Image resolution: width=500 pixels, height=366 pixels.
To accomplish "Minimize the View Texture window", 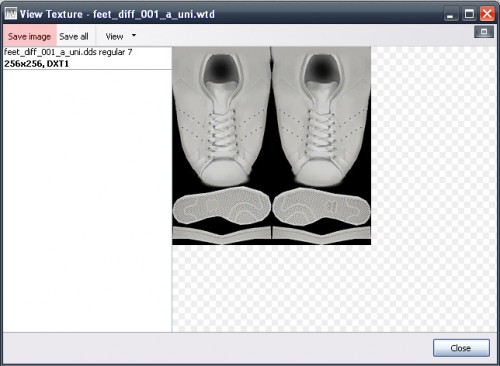I will point(451,14).
